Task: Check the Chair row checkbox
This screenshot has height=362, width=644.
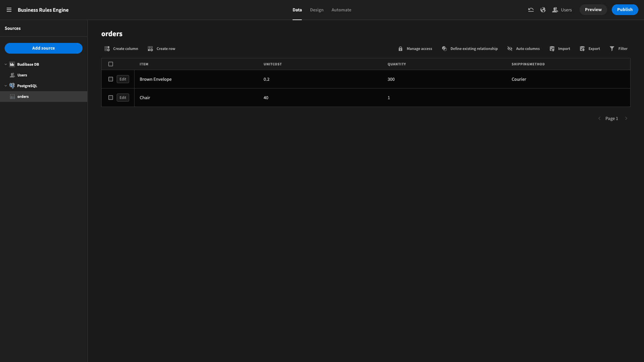Action: (111, 98)
